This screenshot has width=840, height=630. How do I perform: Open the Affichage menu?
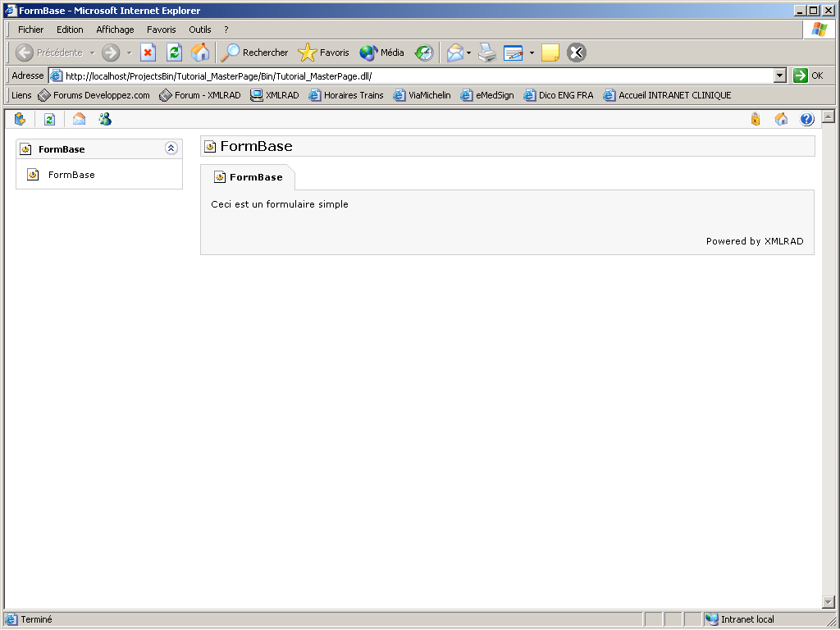click(x=115, y=30)
